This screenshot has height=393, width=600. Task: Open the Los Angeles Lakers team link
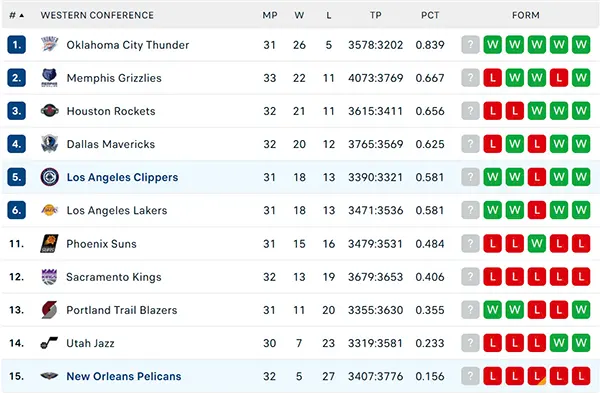pos(117,210)
